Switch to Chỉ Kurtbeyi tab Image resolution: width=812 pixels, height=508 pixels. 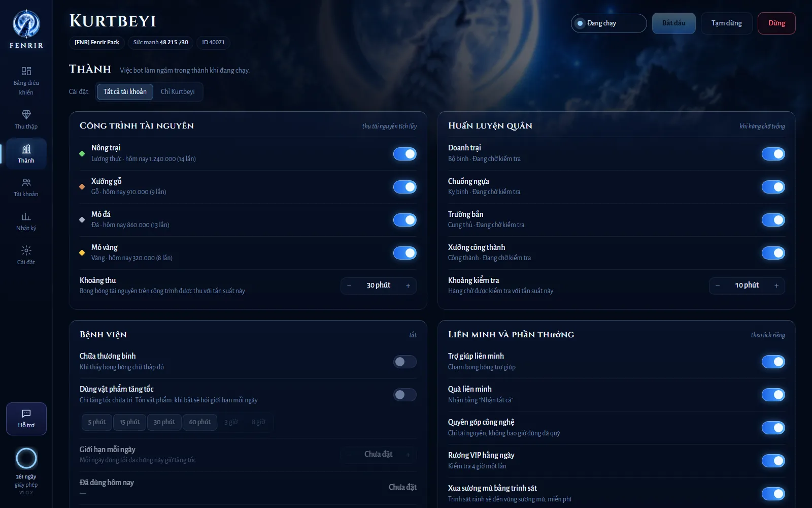pyautogui.click(x=178, y=91)
